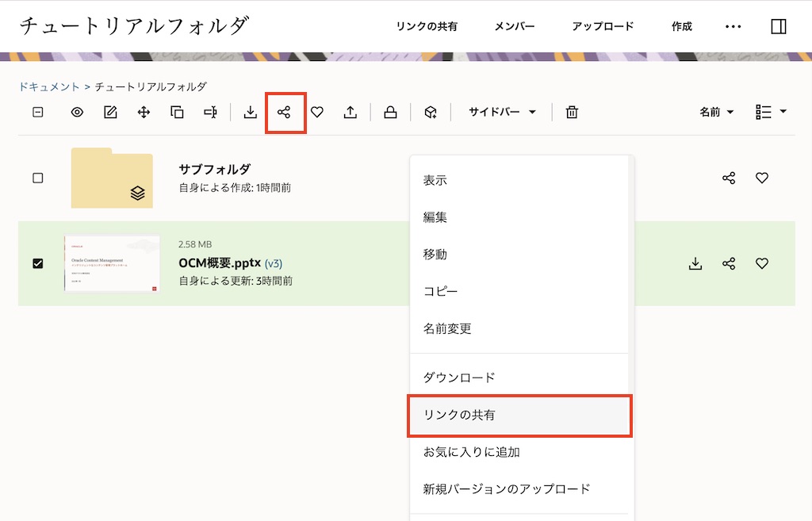Click the delete trash icon
Screen dimensions: 812x521
point(570,112)
